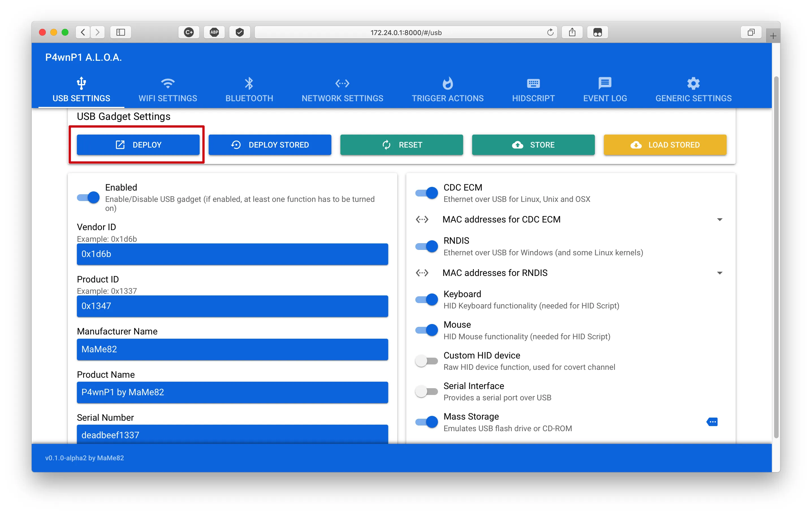Click the Load Stored button
Screen dimensions: 812x514
pyautogui.click(x=665, y=145)
